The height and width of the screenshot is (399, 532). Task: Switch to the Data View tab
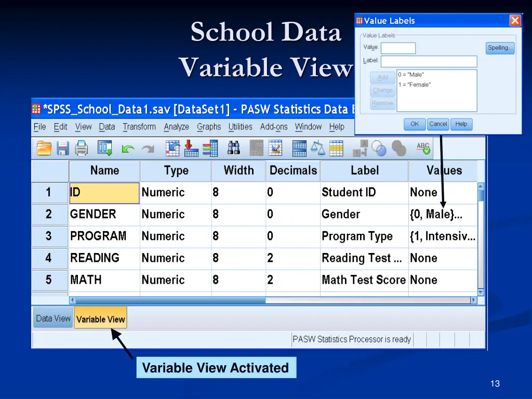[x=54, y=318]
